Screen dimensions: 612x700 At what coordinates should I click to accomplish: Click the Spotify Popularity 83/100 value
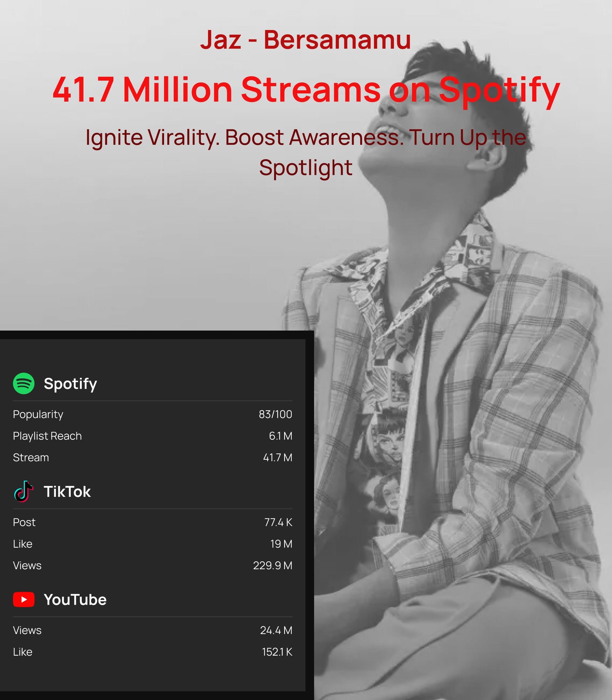[275, 414]
